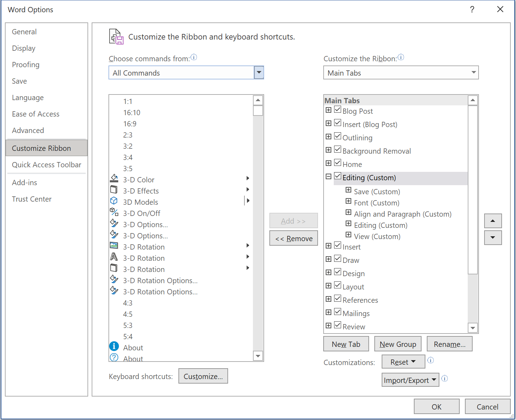
Task: Click info icon beside Customize the Ribbon
Action: coord(401,57)
